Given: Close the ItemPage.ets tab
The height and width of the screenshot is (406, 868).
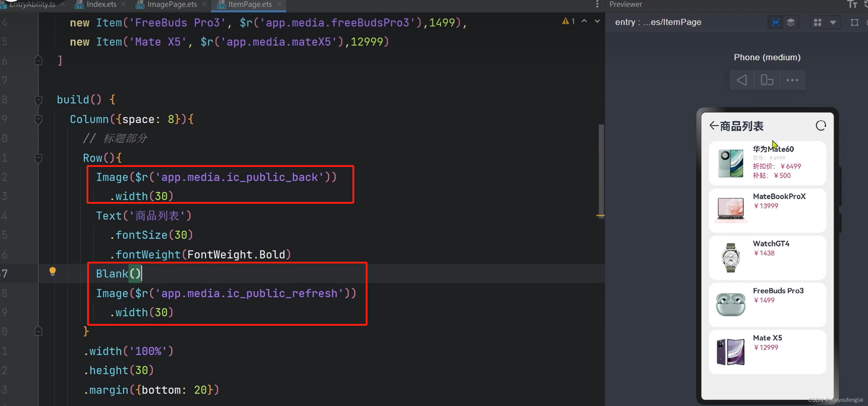Looking at the screenshot, I should pos(279,4).
